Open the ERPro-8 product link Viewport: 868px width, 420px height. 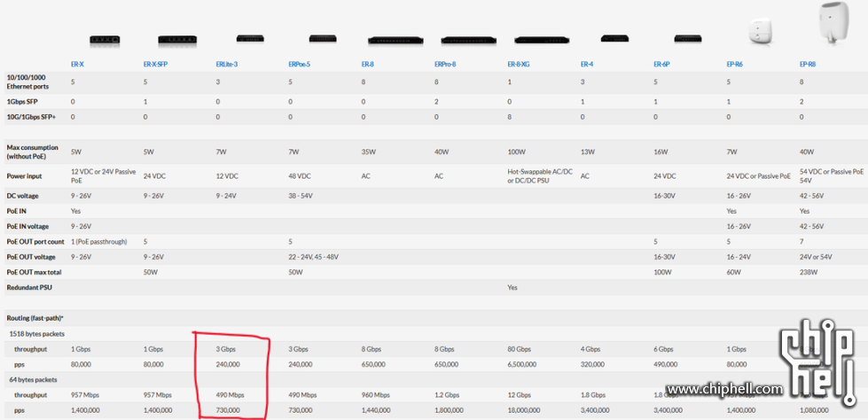pos(446,64)
